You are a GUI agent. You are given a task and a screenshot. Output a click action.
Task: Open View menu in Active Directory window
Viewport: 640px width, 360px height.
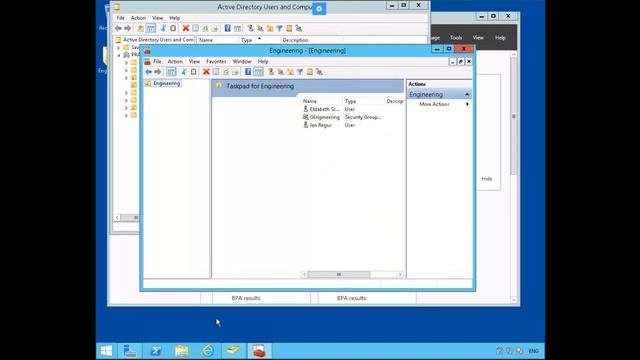[x=157, y=18]
